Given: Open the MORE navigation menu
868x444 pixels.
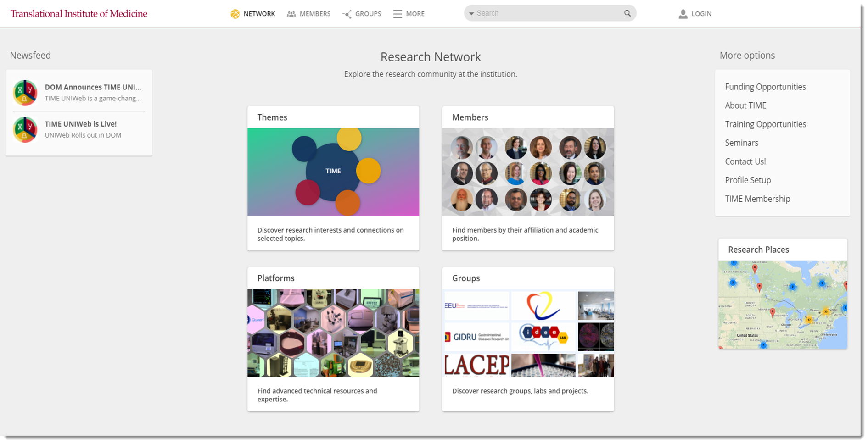Looking at the screenshot, I should (415, 14).
